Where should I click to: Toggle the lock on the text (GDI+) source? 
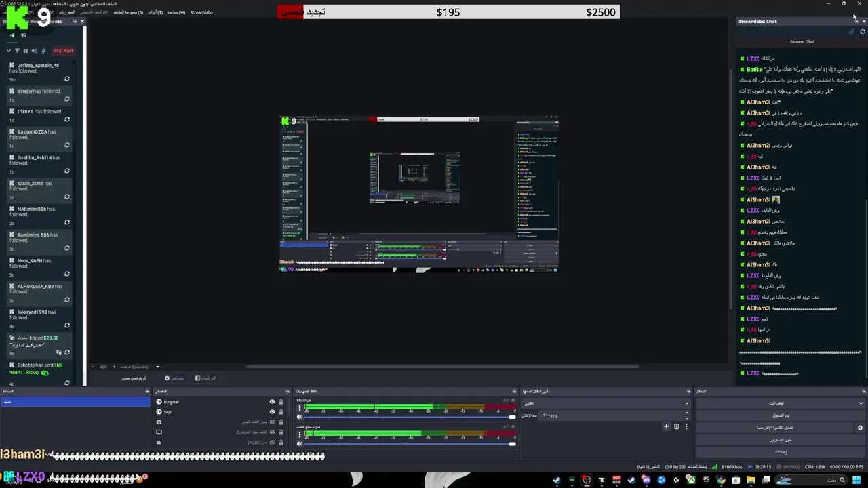(281, 442)
